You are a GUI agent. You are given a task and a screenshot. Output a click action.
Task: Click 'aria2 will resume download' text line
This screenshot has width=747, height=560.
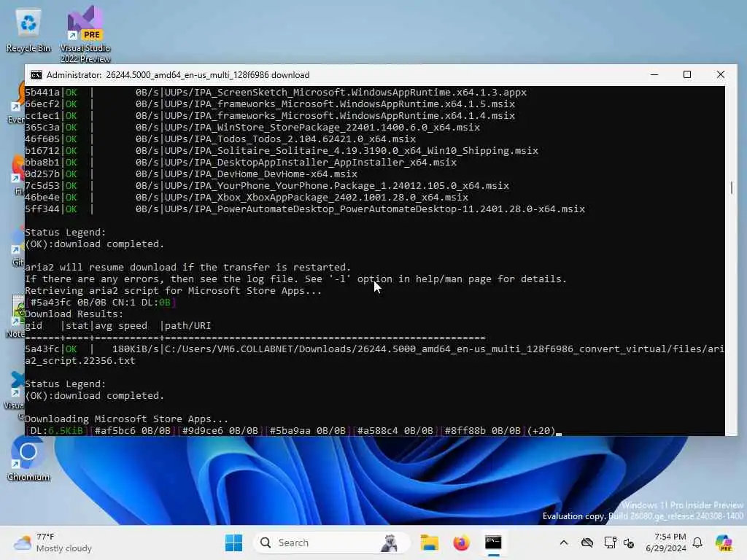[x=187, y=268]
